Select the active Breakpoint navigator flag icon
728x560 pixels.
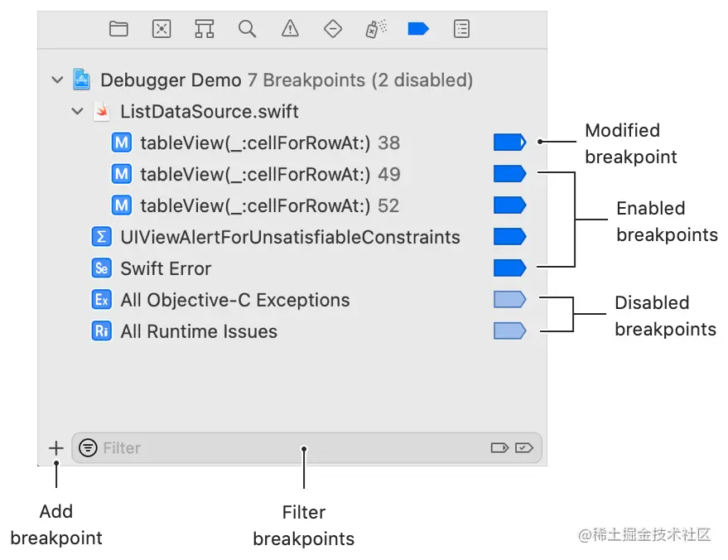(418, 29)
